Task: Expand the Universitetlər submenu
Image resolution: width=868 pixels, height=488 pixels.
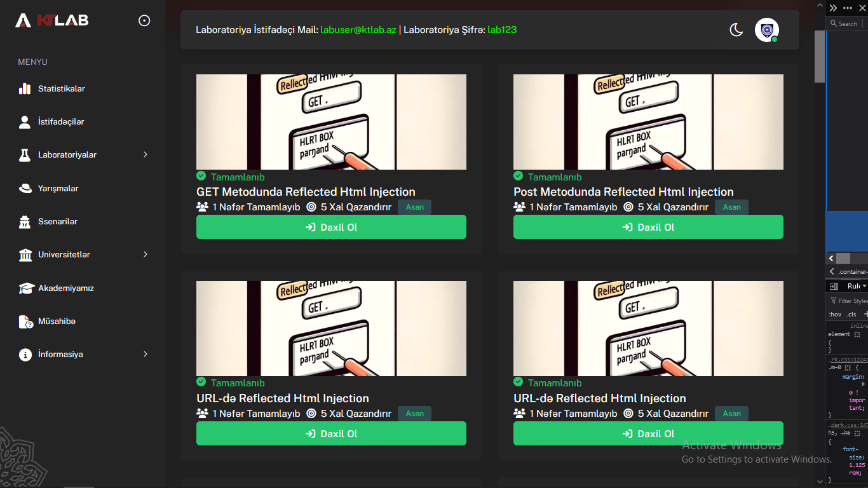Action: pos(146,254)
